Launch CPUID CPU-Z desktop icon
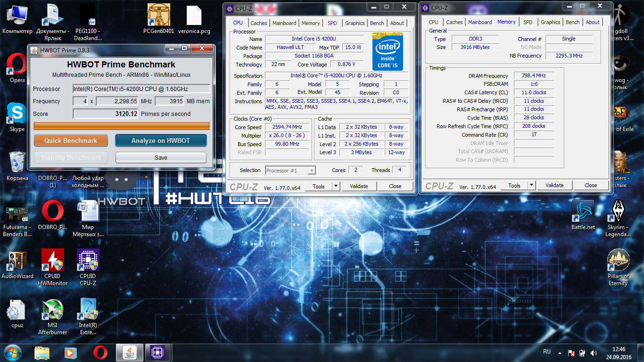This screenshot has width=644, height=362. pyautogui.click(x=88, y=268)
